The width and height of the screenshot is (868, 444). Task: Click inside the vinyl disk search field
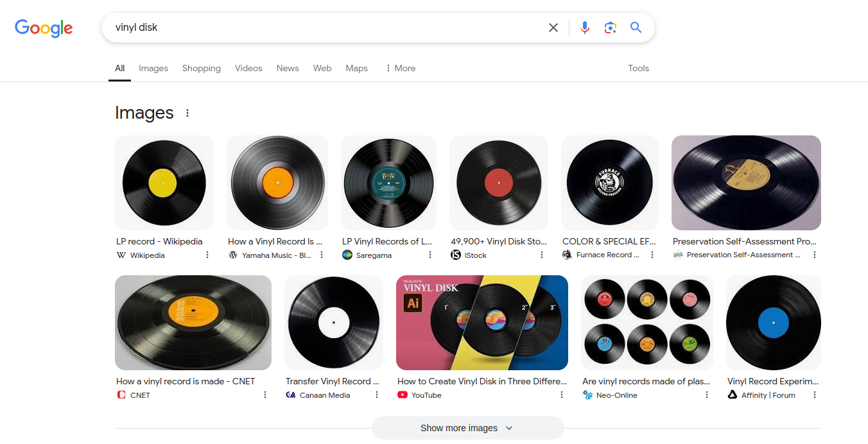pos(321,28)
